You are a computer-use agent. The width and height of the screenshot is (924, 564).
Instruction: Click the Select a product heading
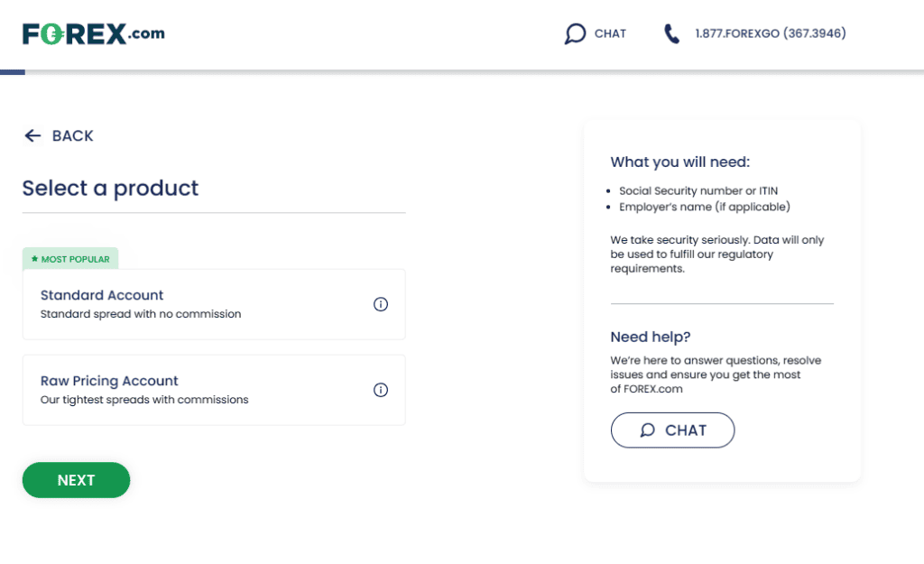point(110,188)
